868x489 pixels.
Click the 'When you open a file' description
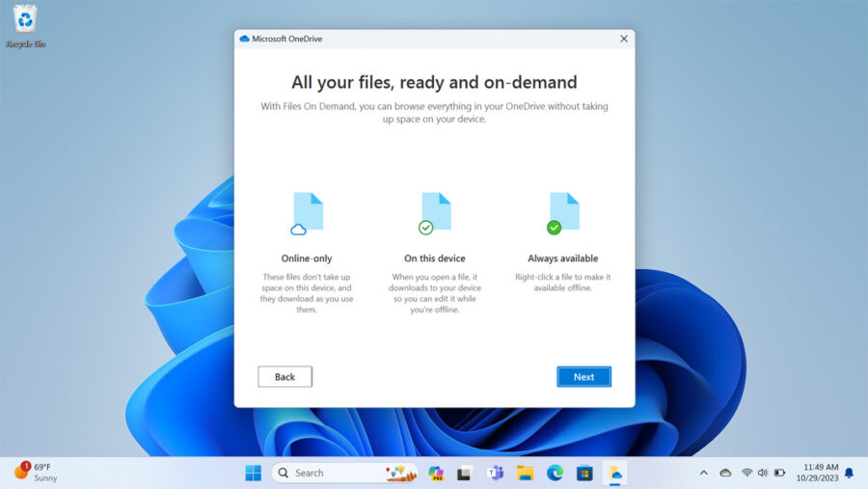pyautogui.click(x=435, y=293)
